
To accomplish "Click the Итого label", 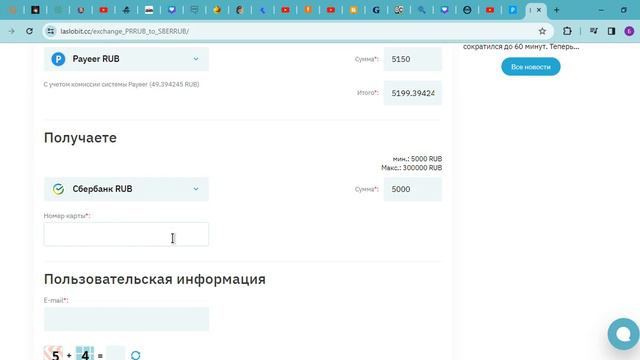I will [x=368, y=93].
